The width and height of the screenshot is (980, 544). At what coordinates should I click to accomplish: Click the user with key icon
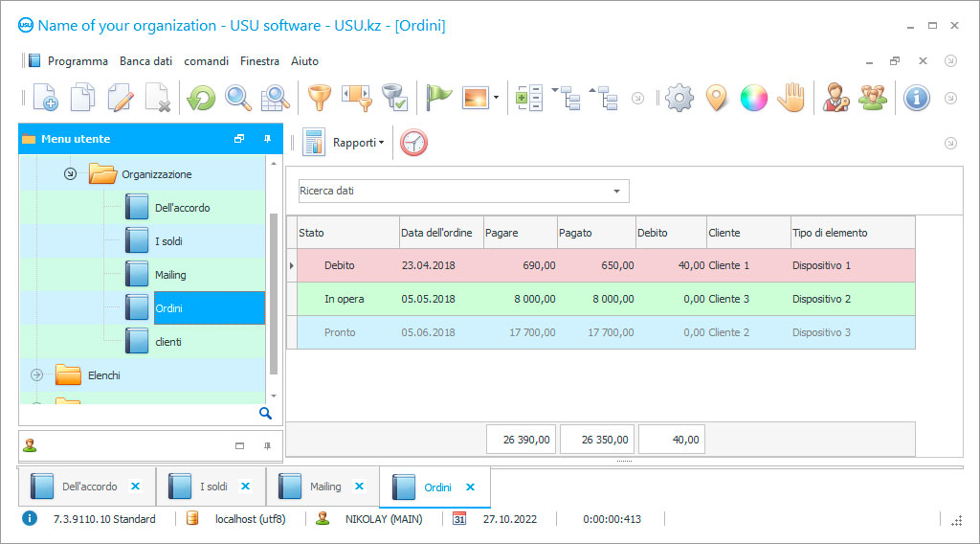[x=835, y=98]
